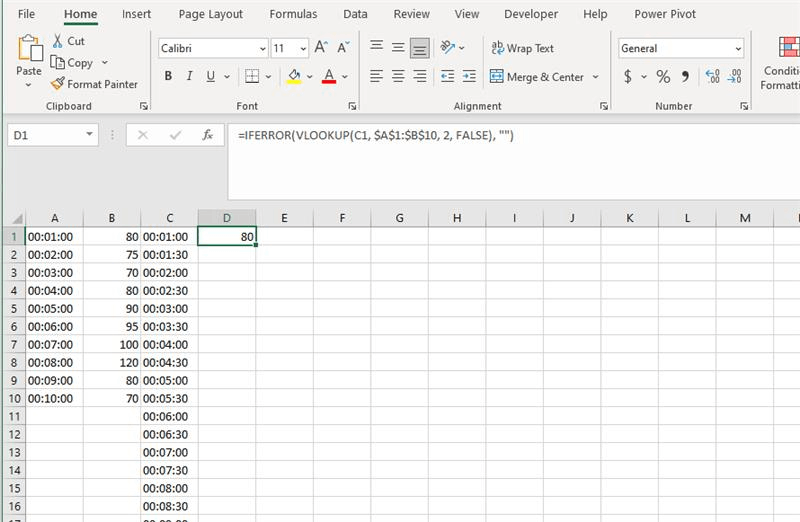Click Decrease Indent icon
Viewport: 800px width, 522px height.
[x=447, y=77]
